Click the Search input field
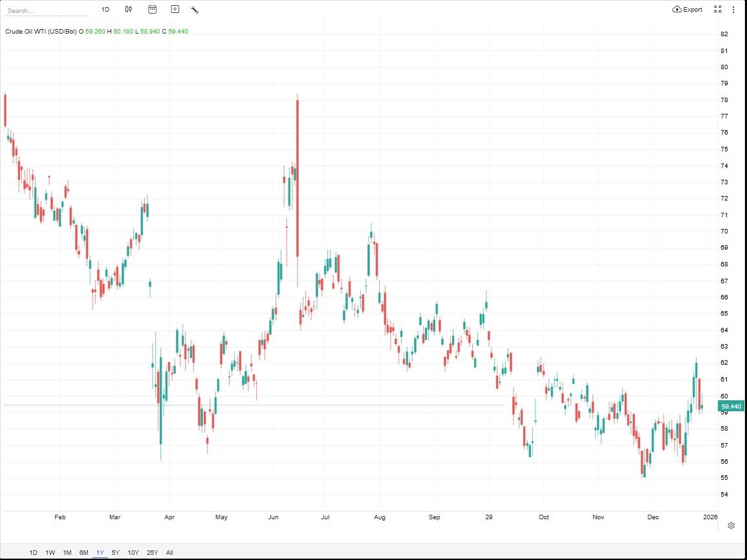This screenshot has width=747, height=560. tap(45, 11)
